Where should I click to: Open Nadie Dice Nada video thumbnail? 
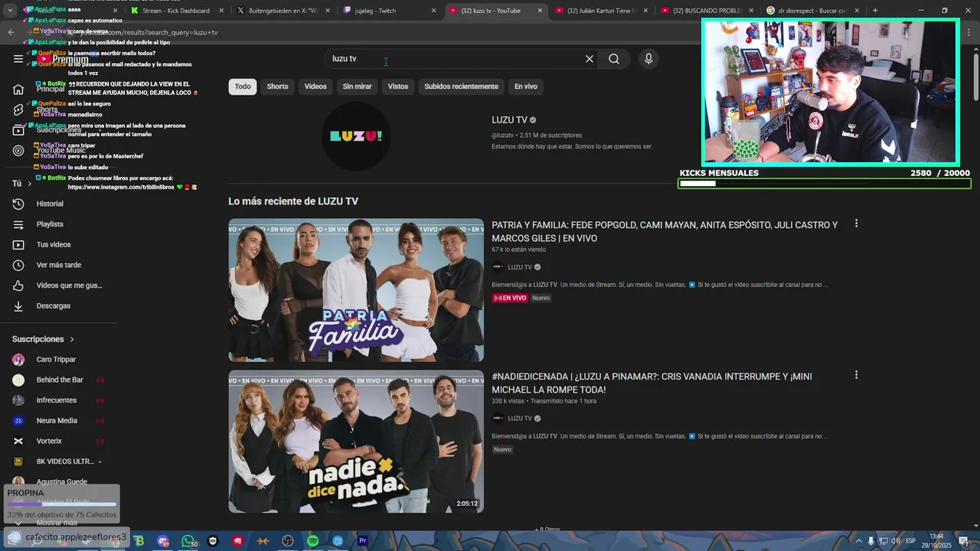click(x=356, y=442)
